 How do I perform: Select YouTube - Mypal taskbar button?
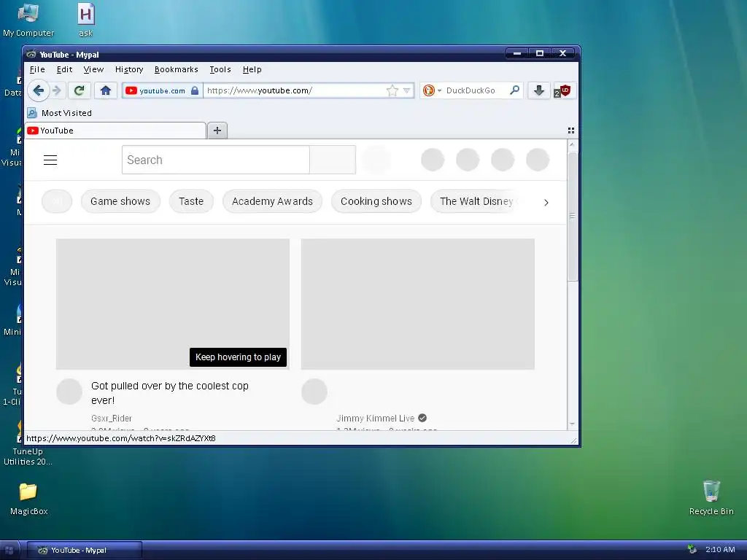coord(84,550)
